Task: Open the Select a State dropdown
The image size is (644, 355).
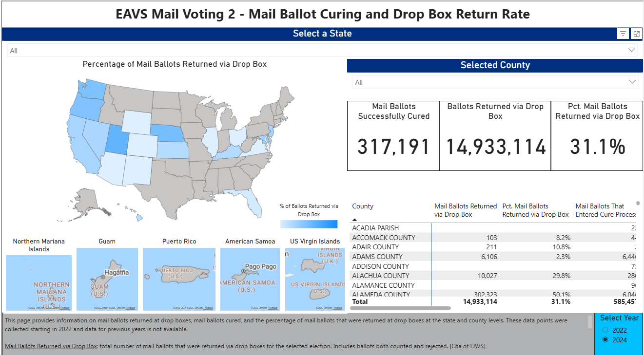Action: (x=322, y=50)
